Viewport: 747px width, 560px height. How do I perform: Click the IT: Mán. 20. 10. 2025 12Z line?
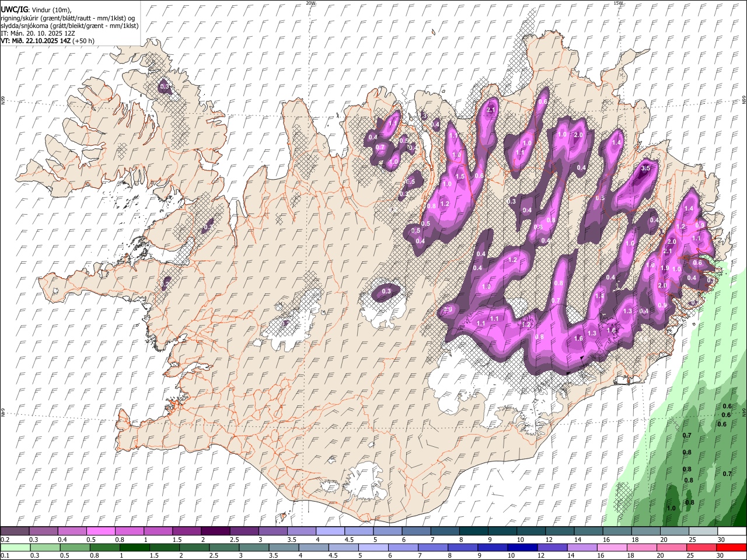point(37,33)
